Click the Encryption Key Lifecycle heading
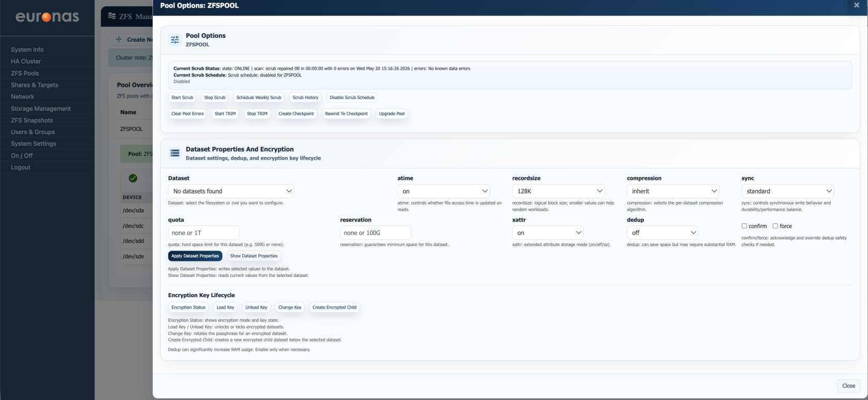The image size is (868, 400). (202, 295)
